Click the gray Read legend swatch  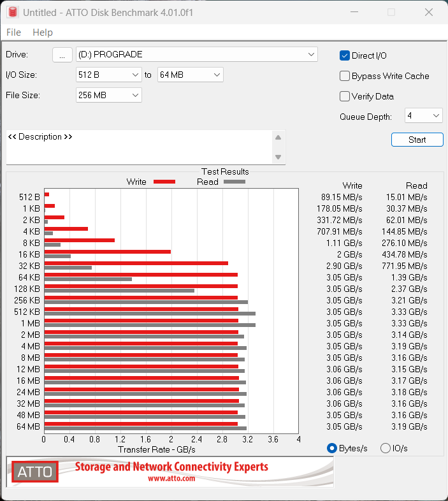[234, 182]
